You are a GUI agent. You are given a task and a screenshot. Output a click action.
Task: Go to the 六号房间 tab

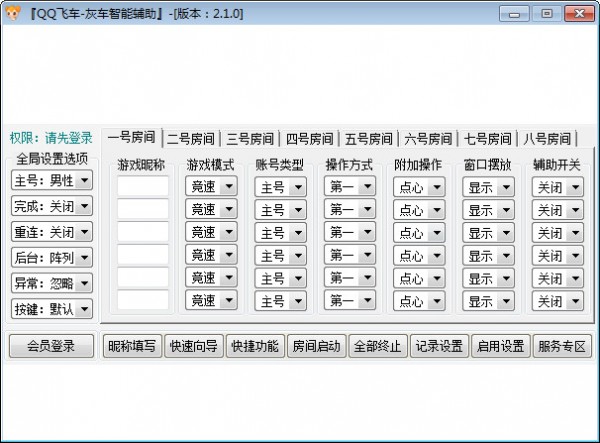428,139
